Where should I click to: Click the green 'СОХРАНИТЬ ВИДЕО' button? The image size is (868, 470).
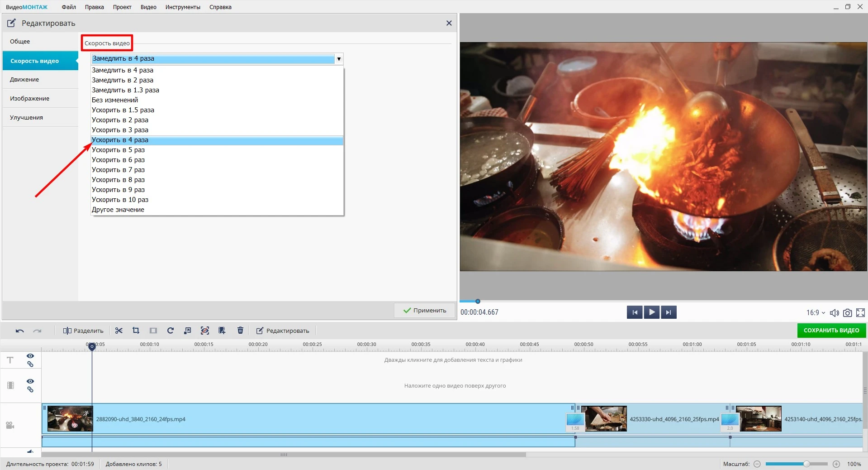click(x=831, y=330)
